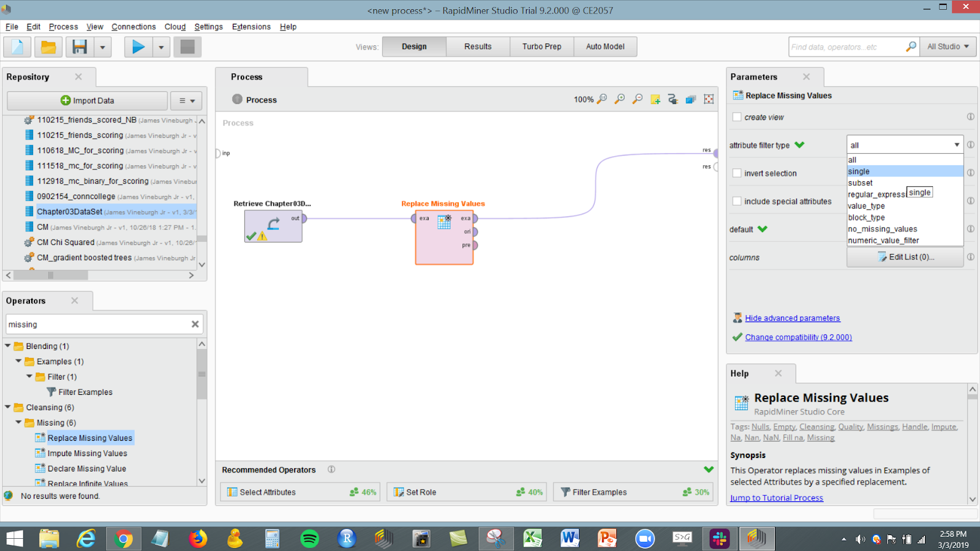Reset the process zoom to 100%

(x=602, y=99)
